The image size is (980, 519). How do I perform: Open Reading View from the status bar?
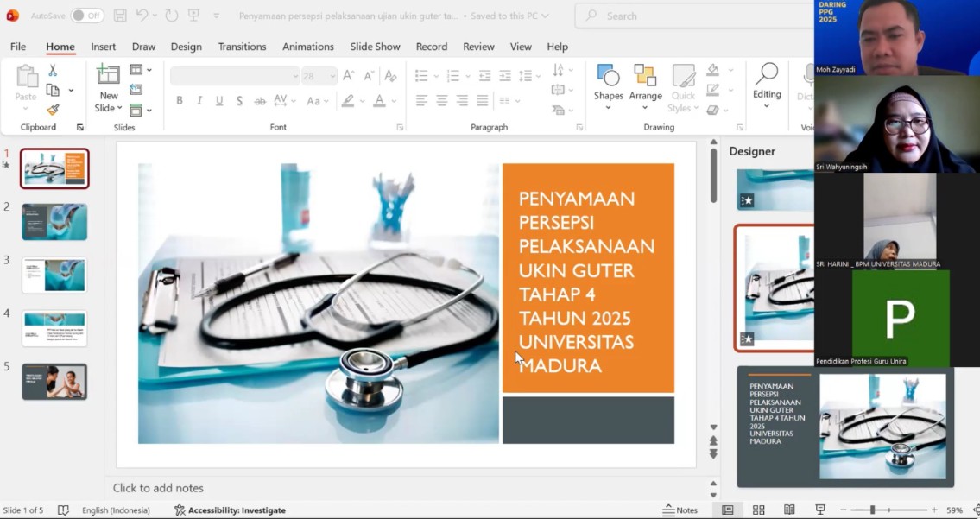click(x=788, y=510)
